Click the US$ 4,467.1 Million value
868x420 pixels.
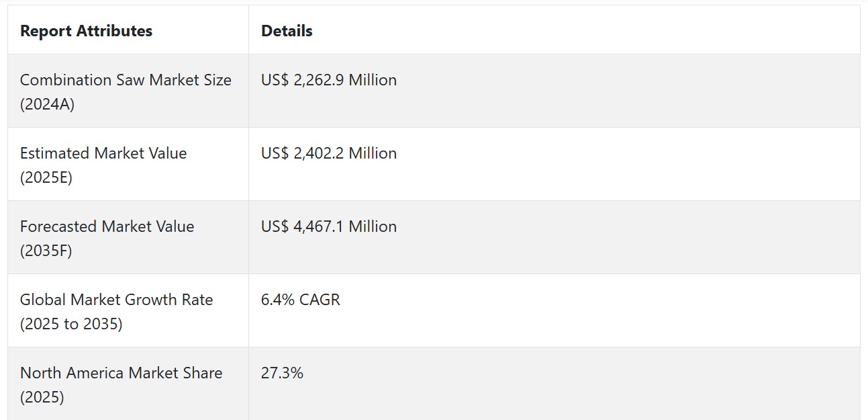(328, 226)
